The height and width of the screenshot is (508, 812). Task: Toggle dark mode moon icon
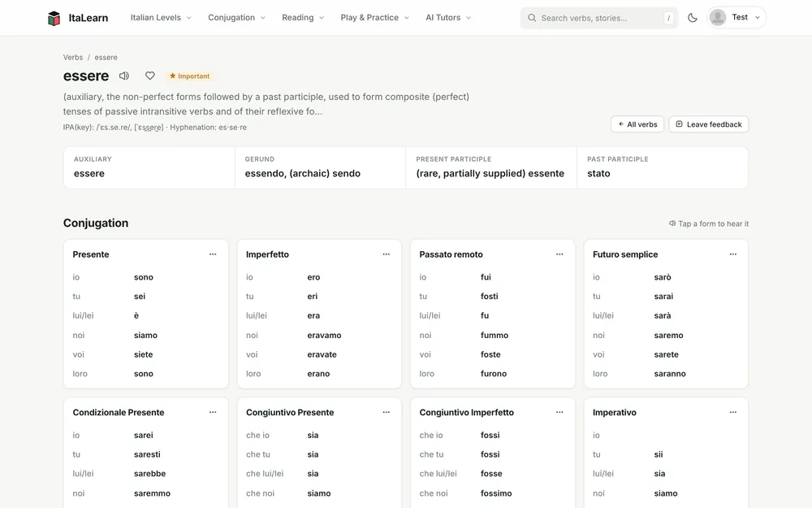tap(693, 18)
